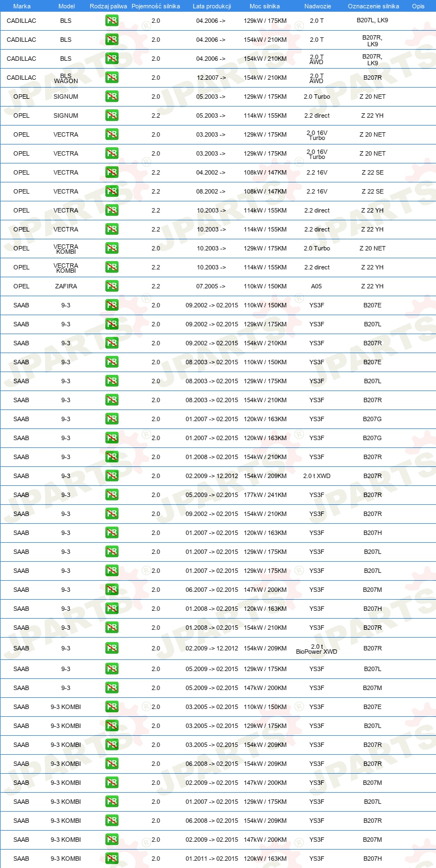436x868 pixels.
Task: Click fuel icon for Saab 9-3 05.2009 B207M
Action: (112, 688)
